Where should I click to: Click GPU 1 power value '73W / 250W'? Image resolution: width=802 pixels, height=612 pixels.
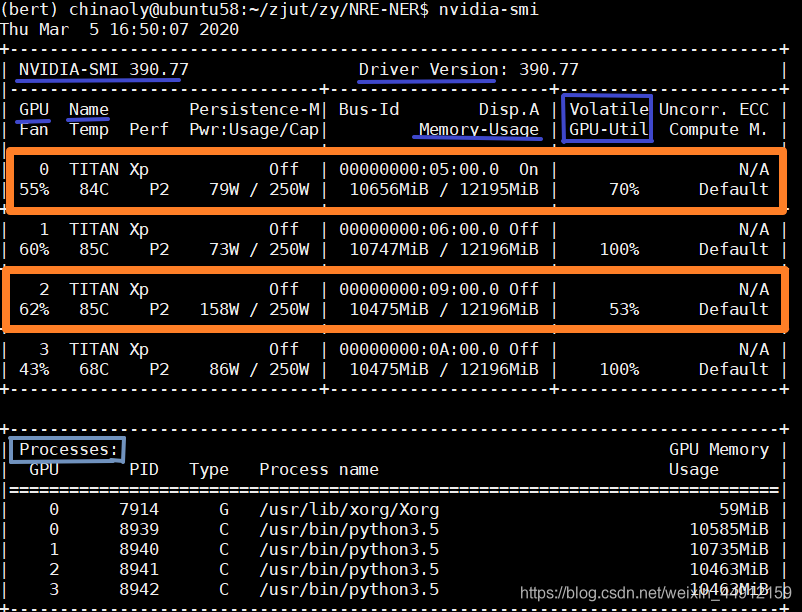click(x=259, y=249)
